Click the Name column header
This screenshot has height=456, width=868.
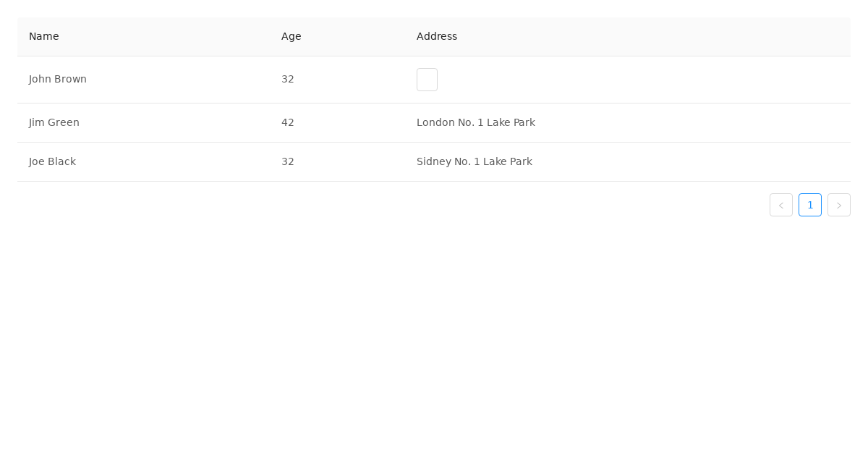(44, 36)
